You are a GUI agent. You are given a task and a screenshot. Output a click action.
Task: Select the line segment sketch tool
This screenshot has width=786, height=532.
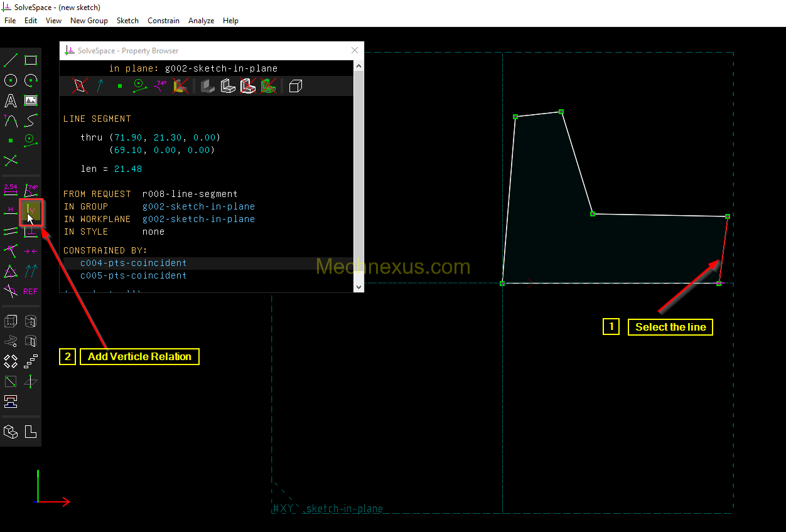[11, 60]
